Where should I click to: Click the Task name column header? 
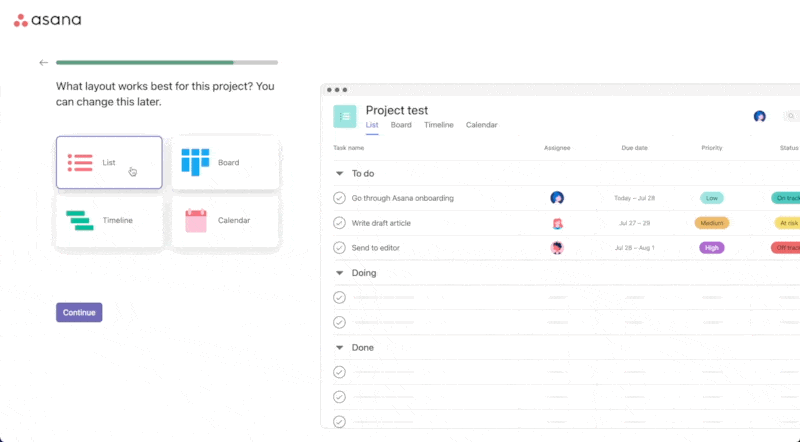348,148
